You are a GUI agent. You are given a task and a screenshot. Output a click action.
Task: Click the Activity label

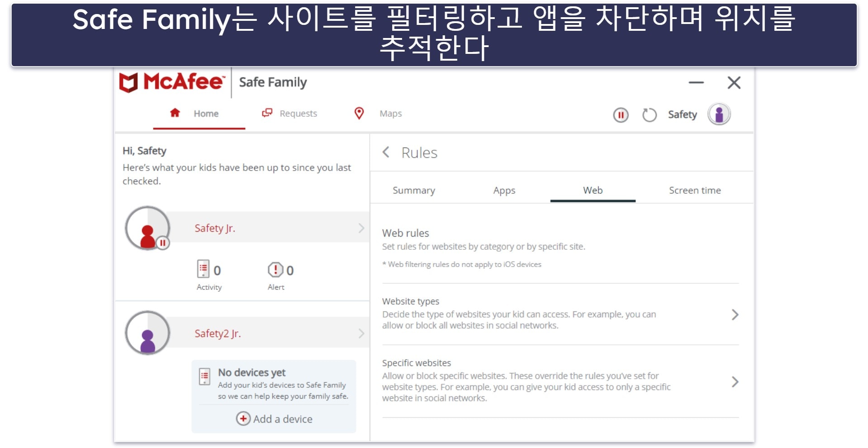click(x=209, y=287)
